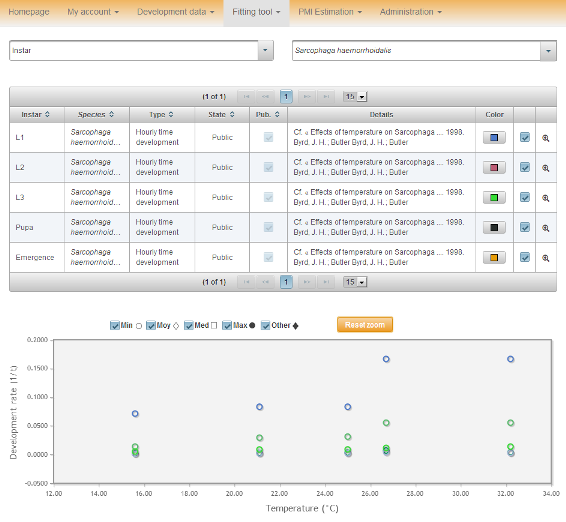The height and width of the screenshot is (522, 566).
Task: Click the Details column header
Action: [x=381, y=114]
